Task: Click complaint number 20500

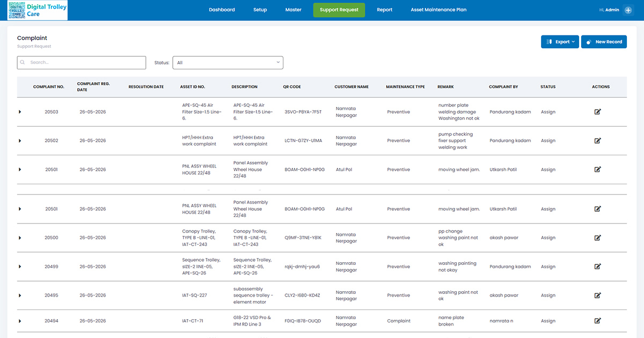Action: (52, 238)
